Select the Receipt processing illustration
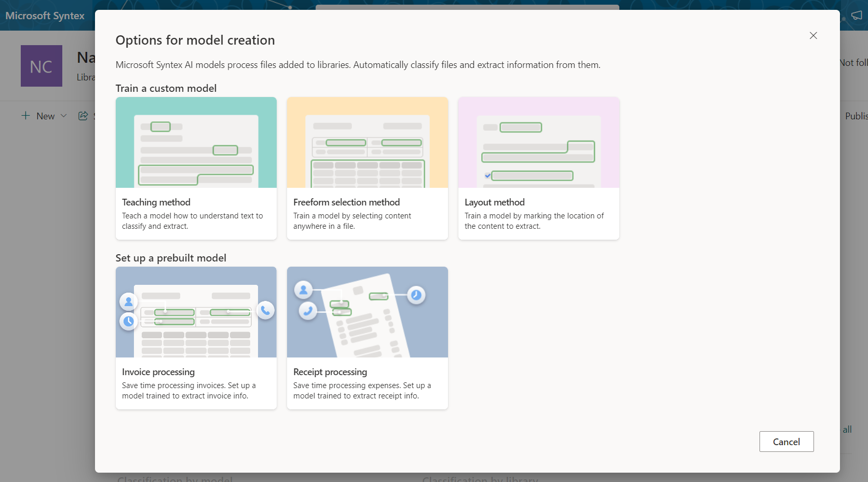868x482 pixels. tap(367, 312)
